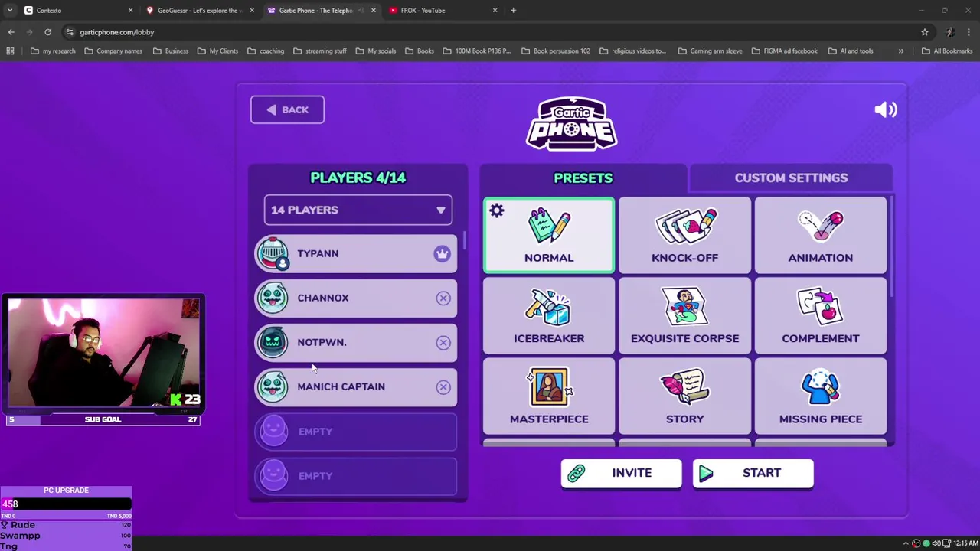This screenshot has height=551, width=980.
Task: Open the My Clients bookmark folder
Action: [218, 51]
